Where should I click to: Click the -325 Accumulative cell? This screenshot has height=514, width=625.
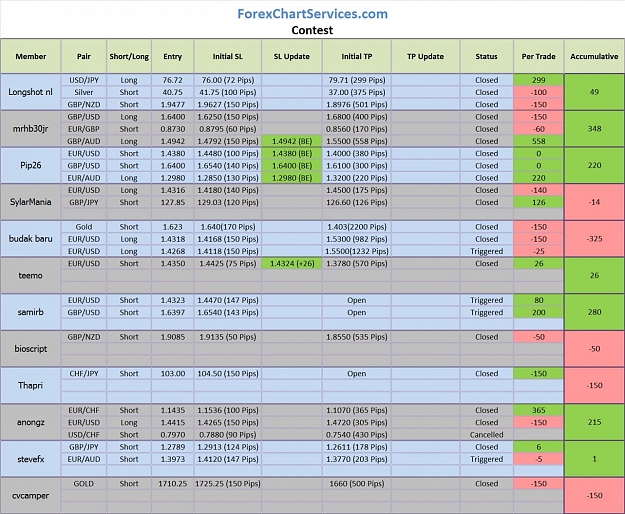pyautogui.click(x=594, y=239)
